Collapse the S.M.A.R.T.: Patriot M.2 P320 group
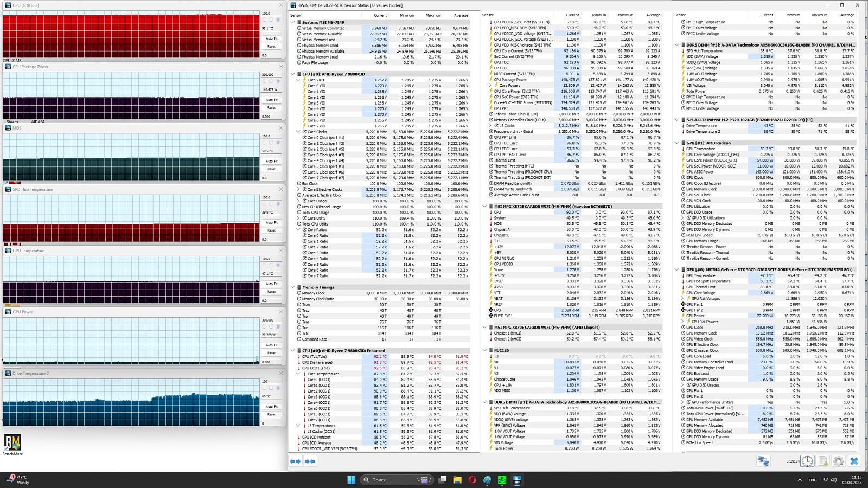This screenshot has height=488, width=868. click(x=677, y=120)
